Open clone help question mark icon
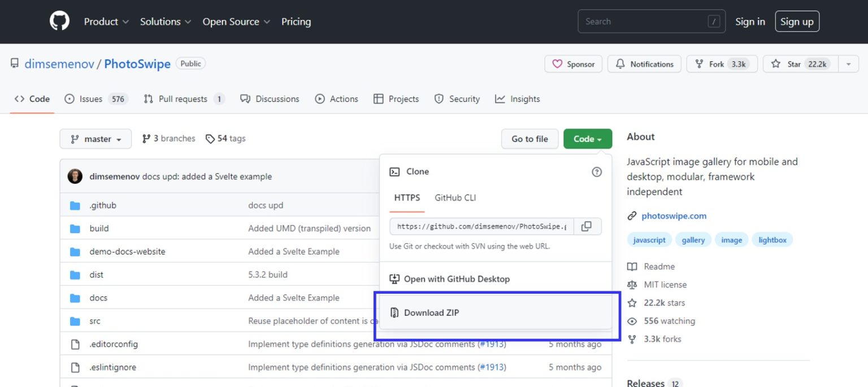This screenshot has width=868, height=387. (596, 172)
